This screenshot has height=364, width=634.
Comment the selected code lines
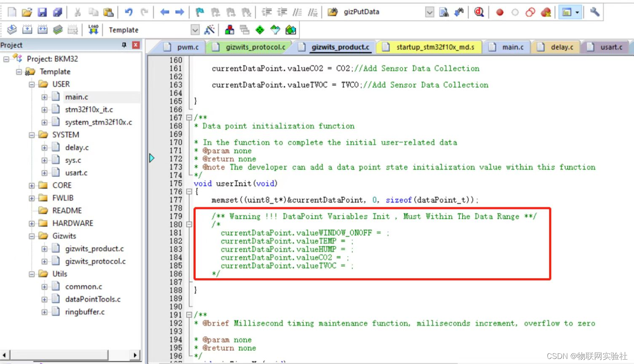[x=297, y=12]
